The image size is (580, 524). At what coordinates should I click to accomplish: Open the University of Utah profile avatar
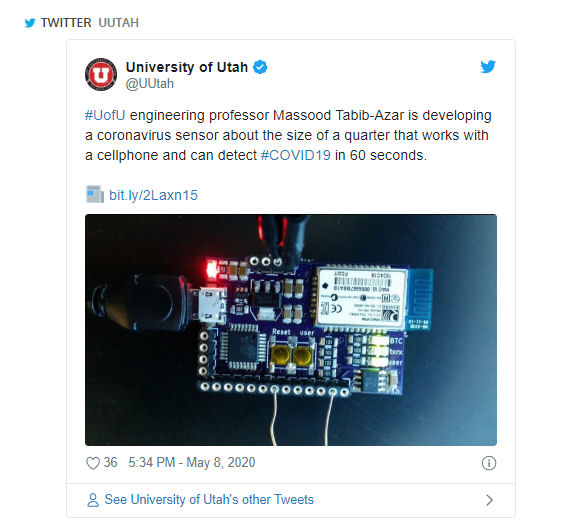(x=101, y=74)
